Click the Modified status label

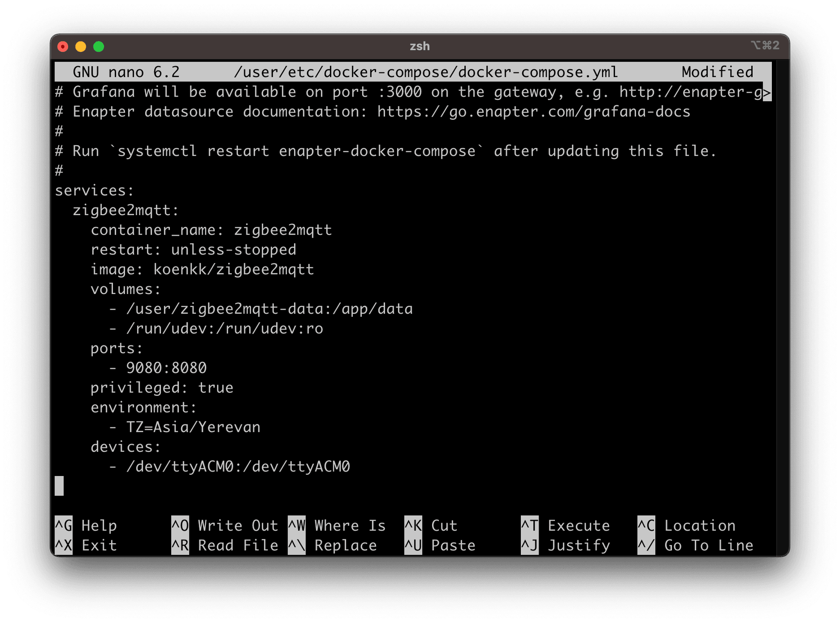[717, 72]
